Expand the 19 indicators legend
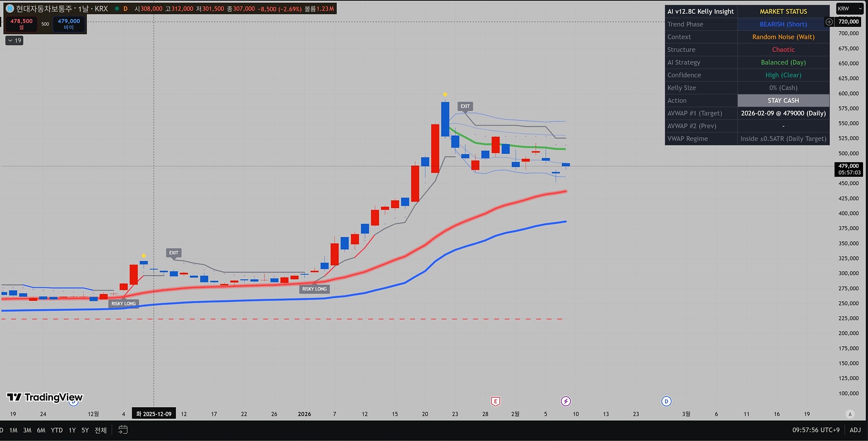Image resolution: width=868 pixels, height=441 pixels. tap(14, 41)
